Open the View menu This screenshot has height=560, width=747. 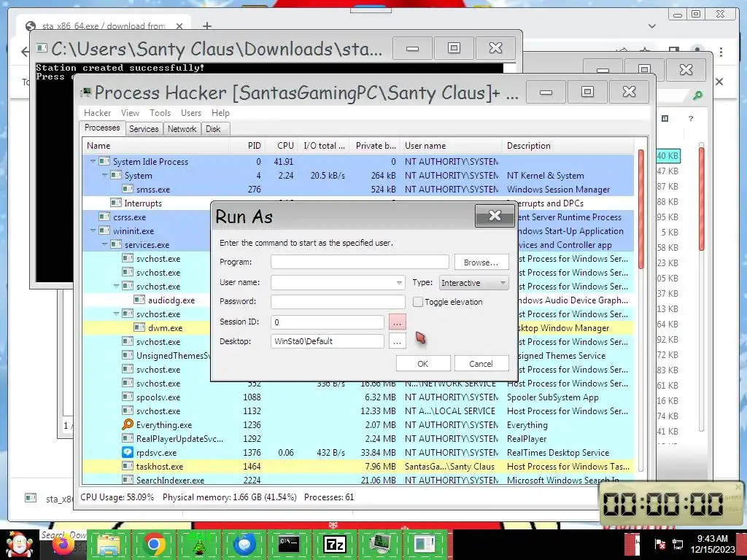point(130,113)
